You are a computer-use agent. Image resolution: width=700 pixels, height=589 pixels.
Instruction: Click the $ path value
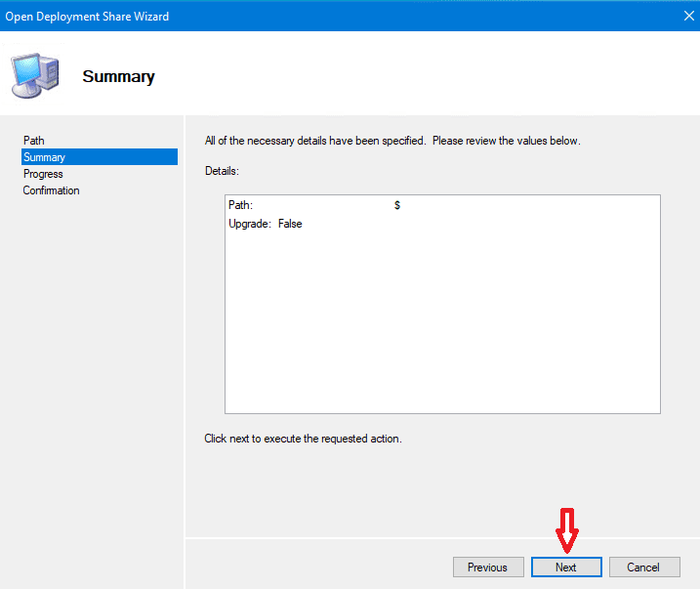point(397,205)
